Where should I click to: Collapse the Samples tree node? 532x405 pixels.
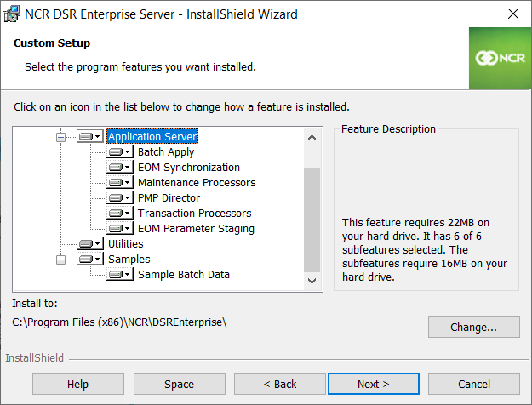click(x=60, y=260)
